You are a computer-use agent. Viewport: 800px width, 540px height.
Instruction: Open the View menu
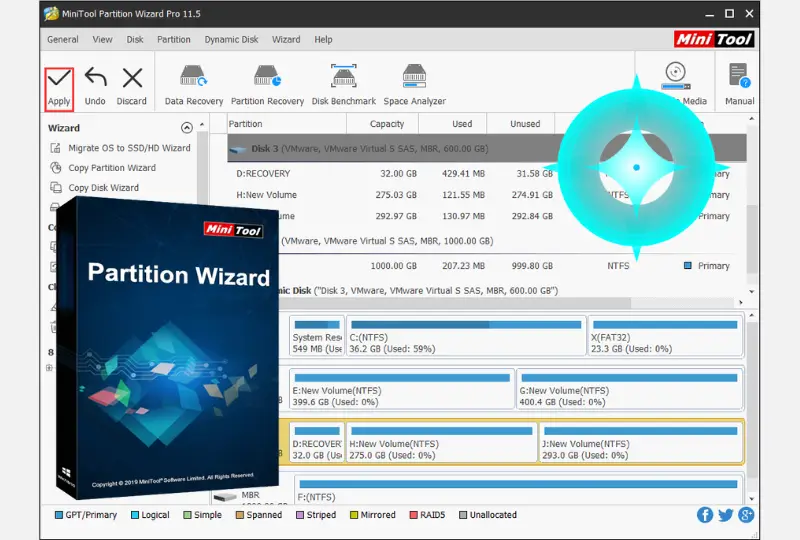(103, 39)
